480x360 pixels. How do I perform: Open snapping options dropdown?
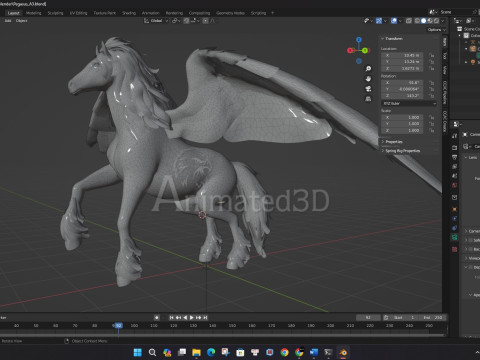coord(195,21)
